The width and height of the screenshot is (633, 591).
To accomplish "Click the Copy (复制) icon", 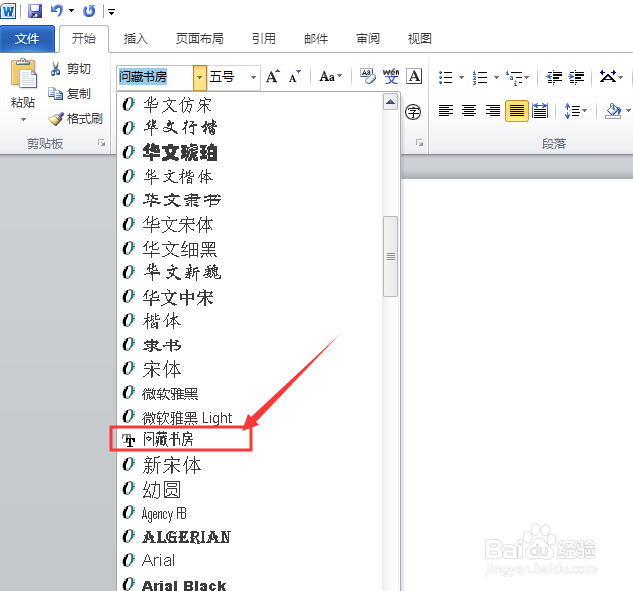I will (x=55, y=94).
